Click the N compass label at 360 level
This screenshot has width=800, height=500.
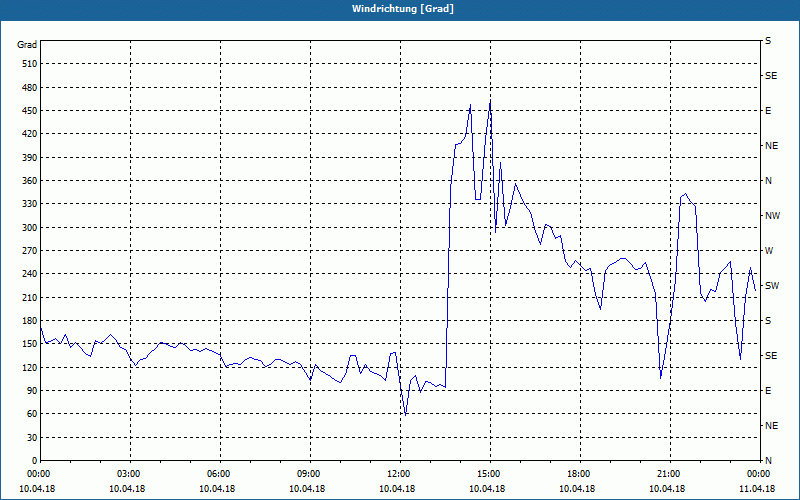[768, 181]
